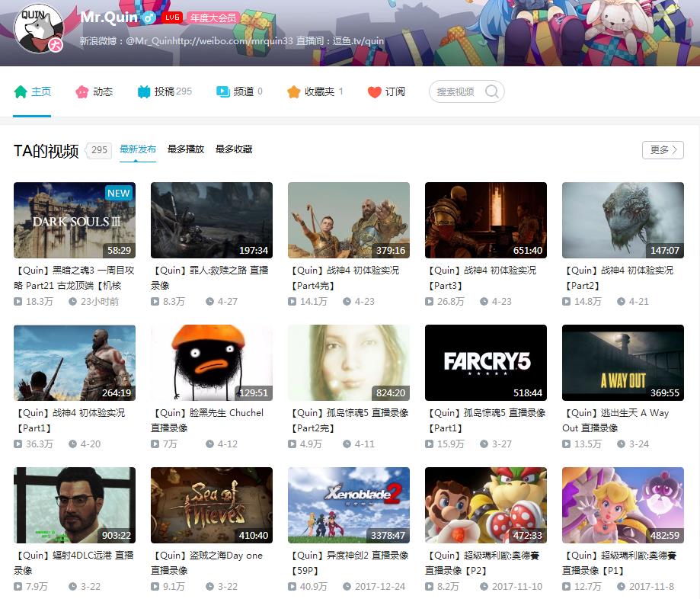Click title 战神4 初体验实况 Part3
This screenshot has height=599, width=700.
pos(481,278)
